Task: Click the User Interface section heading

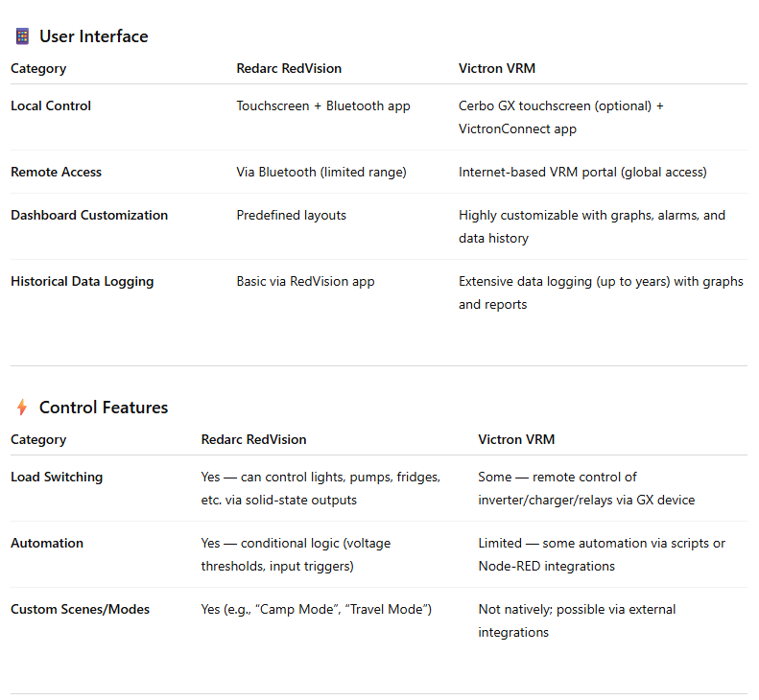Action: 93,36
